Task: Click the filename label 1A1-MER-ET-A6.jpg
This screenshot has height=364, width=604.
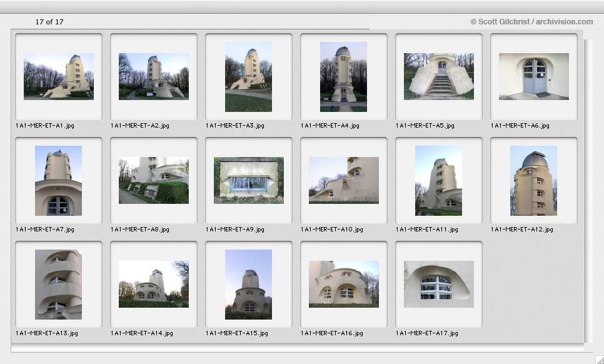Action: [x=520, y=126]
